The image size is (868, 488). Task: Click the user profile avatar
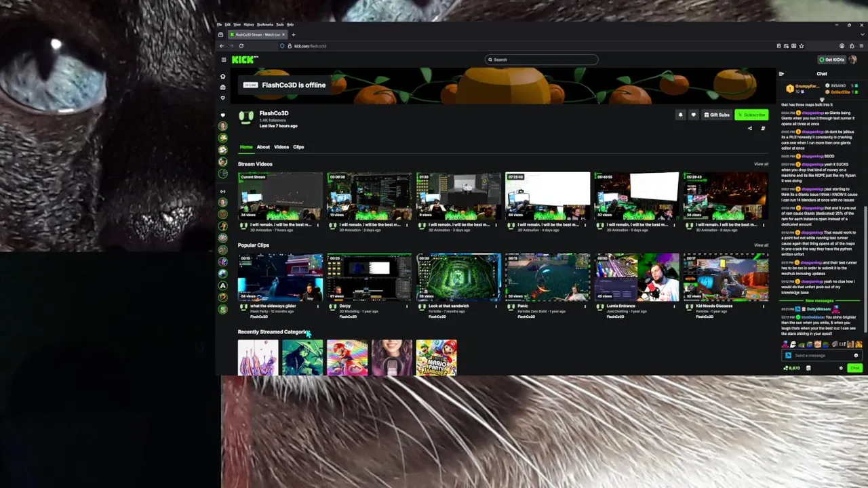coord(853,60)
